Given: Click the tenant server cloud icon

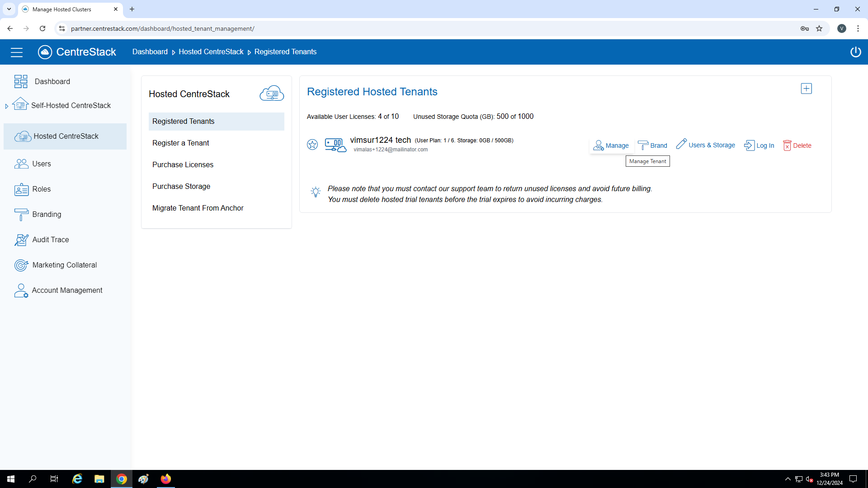Looking at the screenshot, I should [x=335, y=145].
